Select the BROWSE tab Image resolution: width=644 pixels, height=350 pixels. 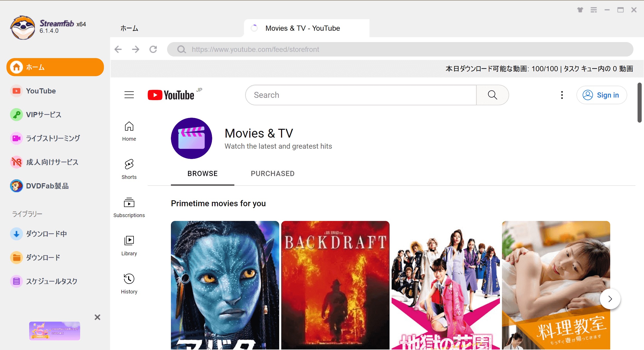point(203,174)
